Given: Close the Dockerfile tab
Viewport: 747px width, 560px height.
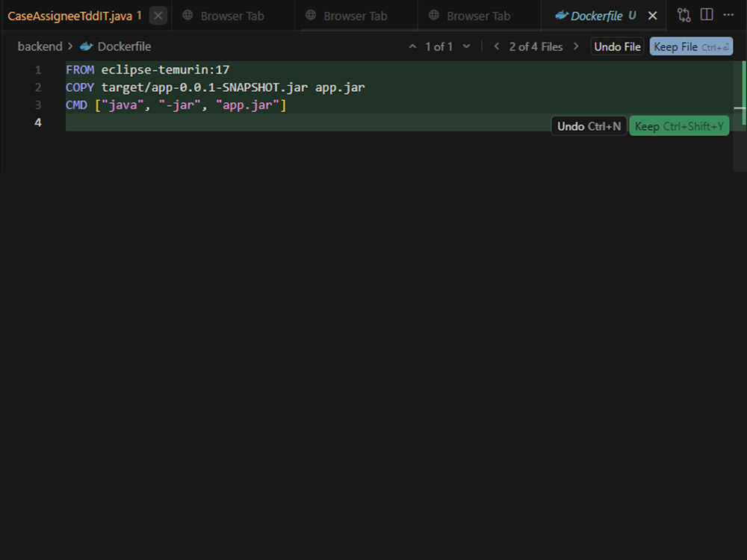Looking at the screenshot, I should click(x=653, y=16).
